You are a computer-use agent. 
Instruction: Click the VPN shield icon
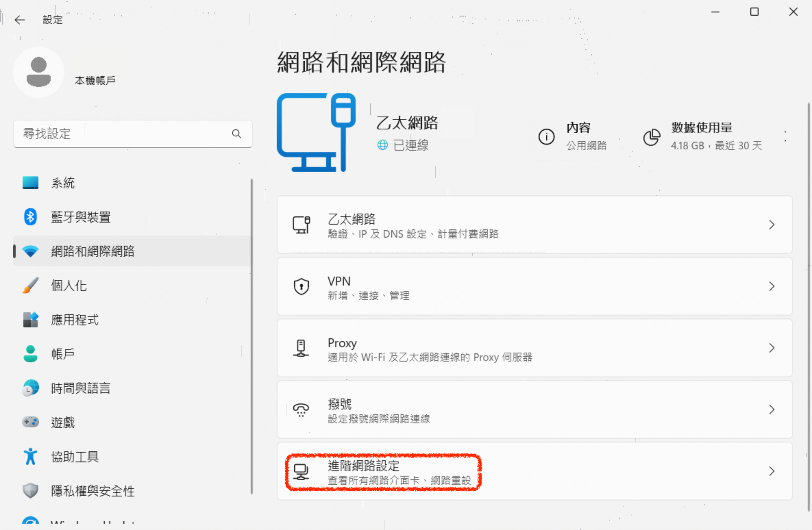(x=301, y=286)
